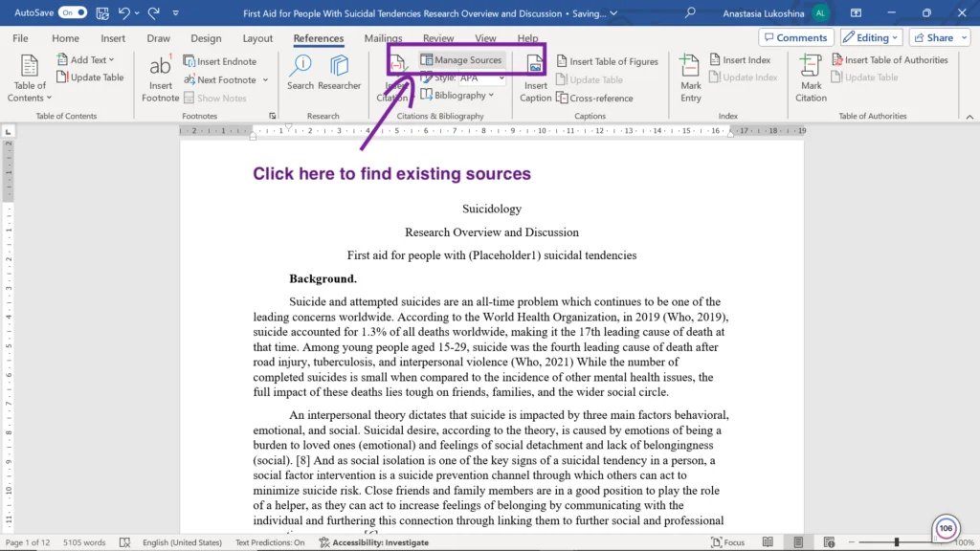Viewport: 980px width, 551px height.
Task: Open the title bar search magnifier
Action: [x=691, y=12]
